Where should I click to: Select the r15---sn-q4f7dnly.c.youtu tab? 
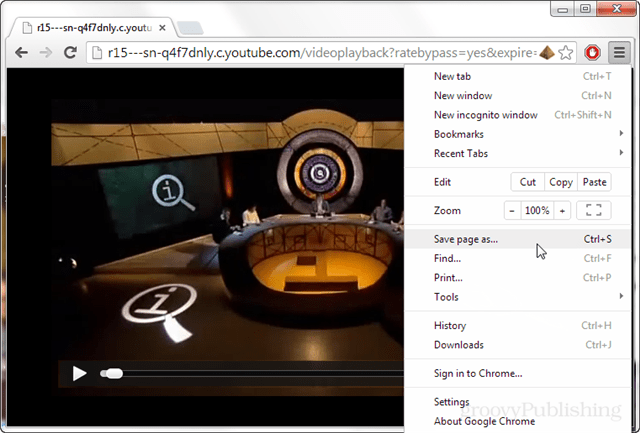click(93, 28)
